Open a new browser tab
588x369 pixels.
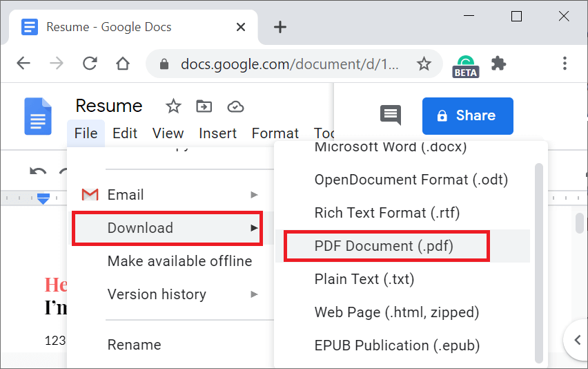click(x=280, y=27)
